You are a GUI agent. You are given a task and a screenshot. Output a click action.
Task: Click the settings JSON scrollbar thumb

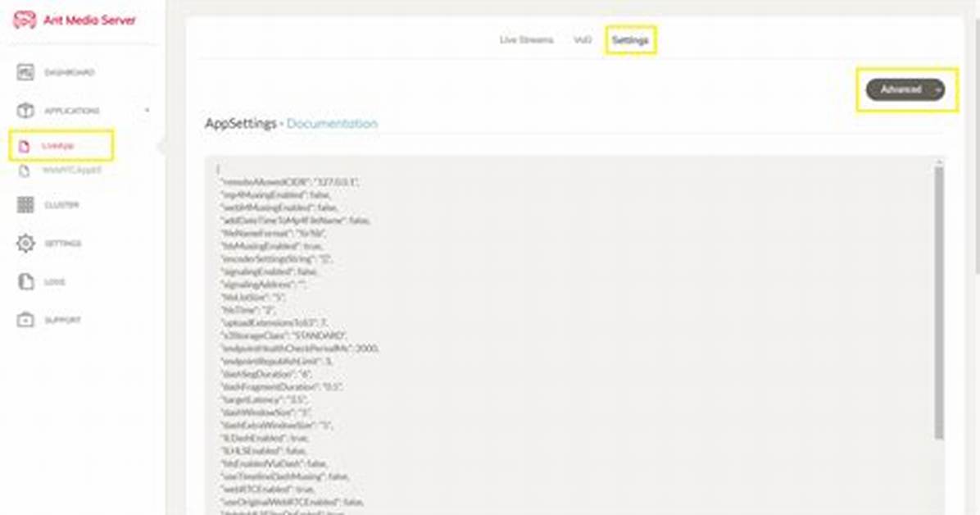point(939,303)
